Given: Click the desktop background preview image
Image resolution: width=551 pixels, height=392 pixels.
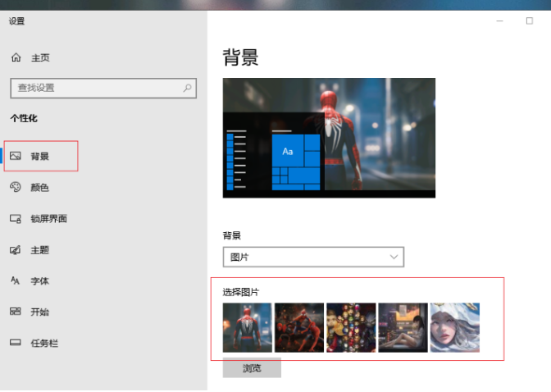Looking at the screenshot, I should (330, 138).
